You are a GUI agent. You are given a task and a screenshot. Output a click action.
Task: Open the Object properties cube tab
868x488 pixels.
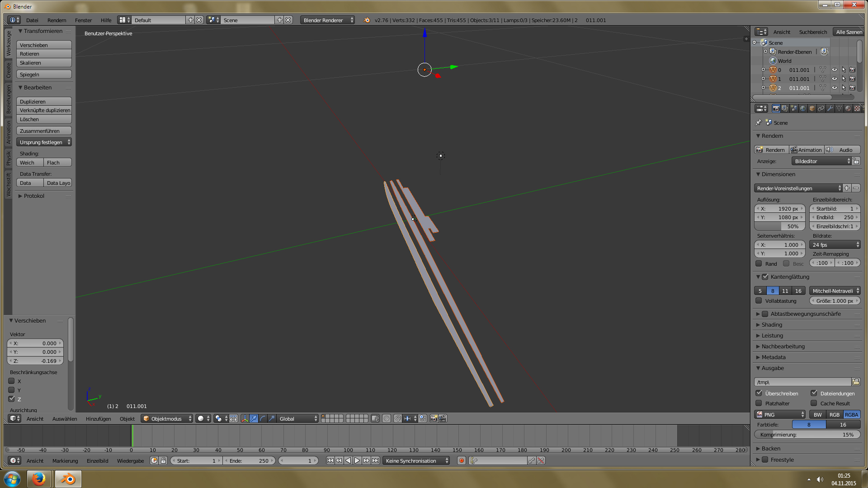click(812, 108)
